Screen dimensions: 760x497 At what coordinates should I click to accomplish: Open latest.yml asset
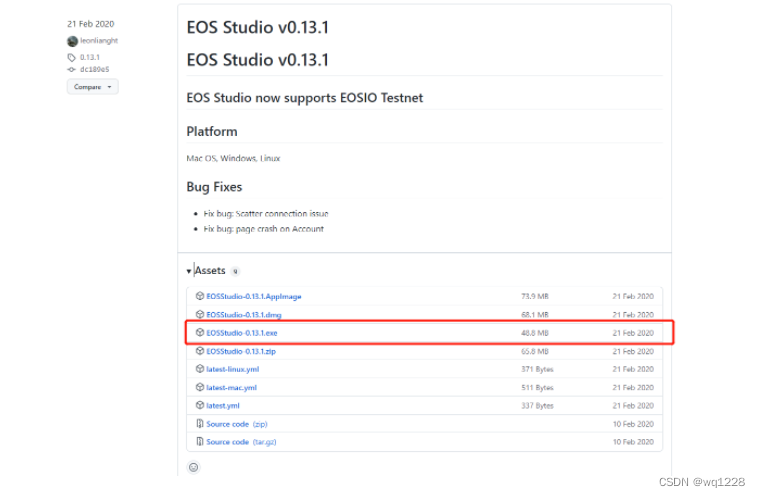[x=223, y=406]
